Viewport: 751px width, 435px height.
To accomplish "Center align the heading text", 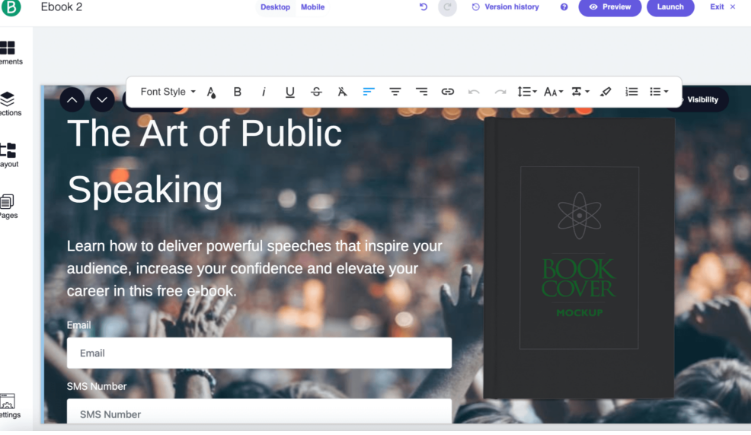I will 395,92.
